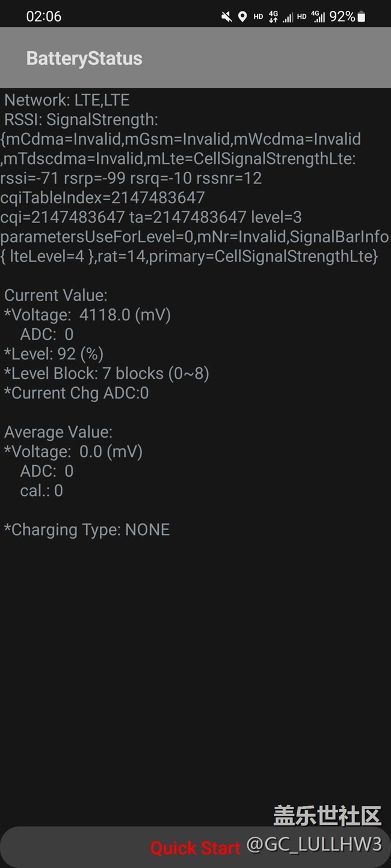Tap the RSSI: SignalStrength label
The height and width of the screenshot is (868, 391).
pyautogui.click(x=81, y=120)
